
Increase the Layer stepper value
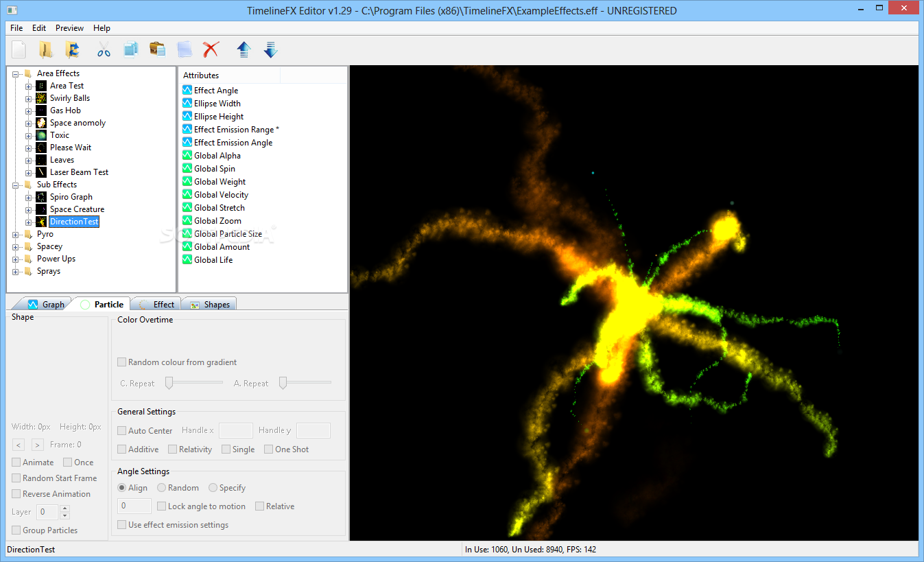coord(65,508)
